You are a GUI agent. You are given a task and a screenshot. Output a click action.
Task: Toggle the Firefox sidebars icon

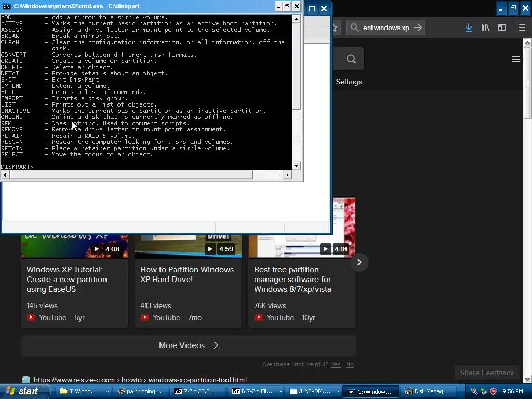(x=502, y=28)
